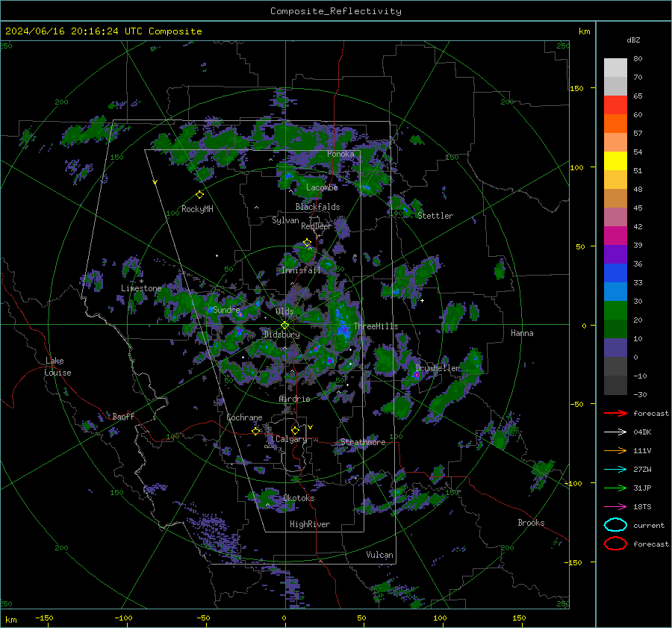Viewport: 672px width, 628px height.
Task: Click the Sylvan label on the map
Action: coord(285,220)
